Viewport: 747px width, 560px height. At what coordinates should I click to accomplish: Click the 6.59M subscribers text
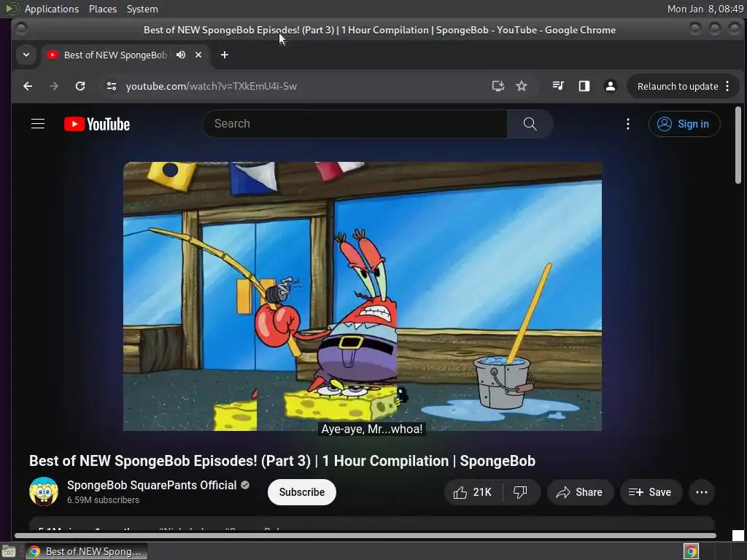[x=103, y=500]
